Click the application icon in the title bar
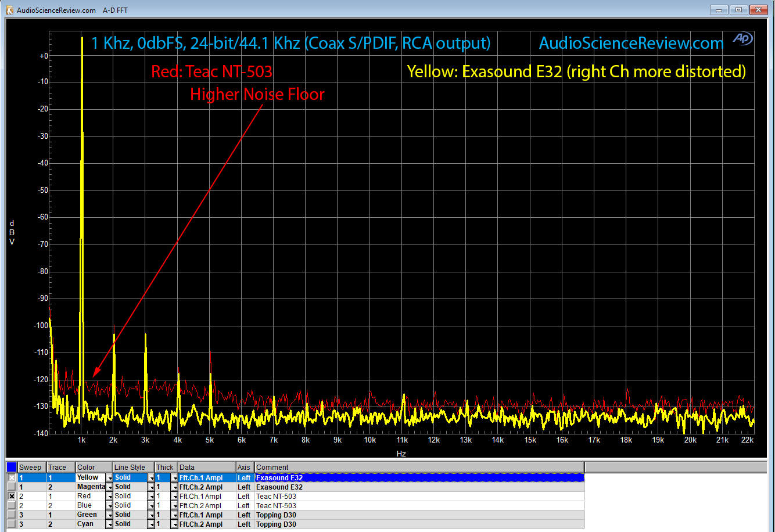Viewport: 775px width, 532px height. [9, 10]
